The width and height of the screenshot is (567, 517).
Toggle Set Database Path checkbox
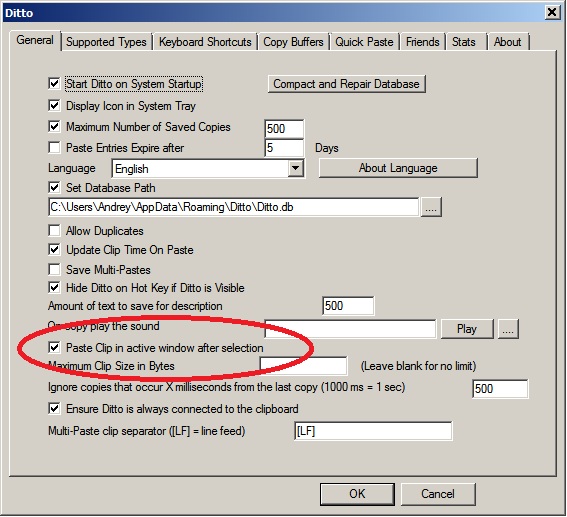coord(54,188)
